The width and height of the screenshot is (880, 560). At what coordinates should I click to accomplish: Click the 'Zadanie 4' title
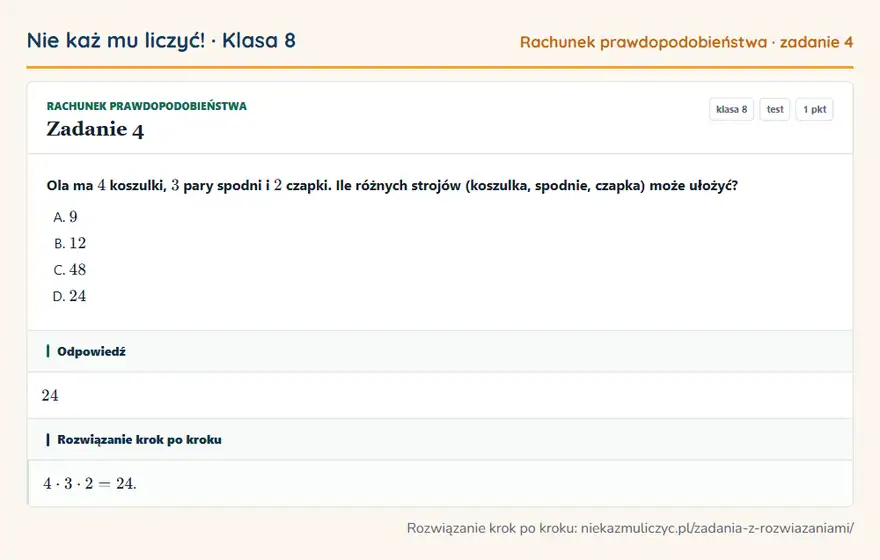95,129
